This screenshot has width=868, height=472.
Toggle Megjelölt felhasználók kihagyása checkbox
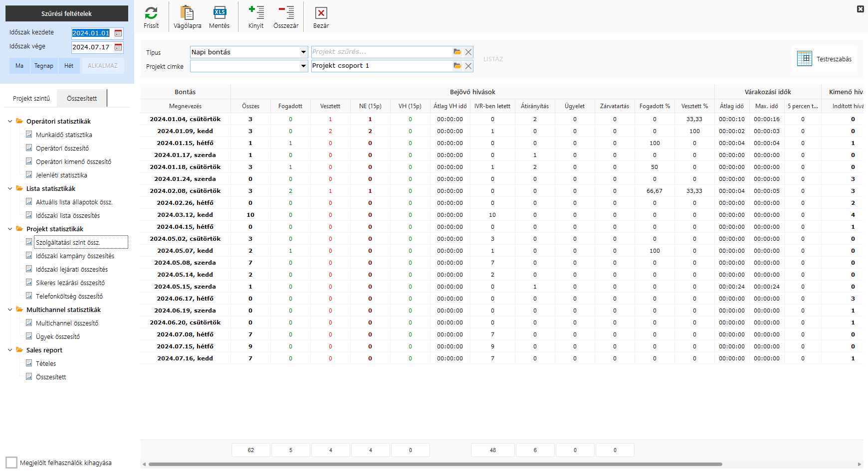click(x=11, y=463)
